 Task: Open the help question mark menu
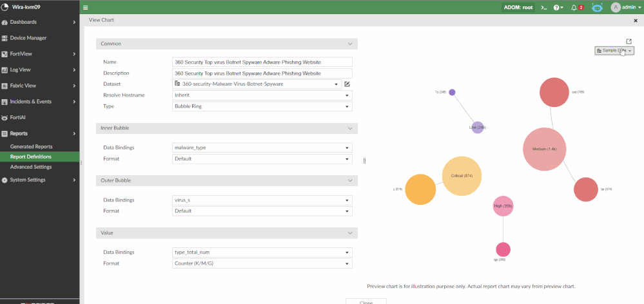pyautogui.click(x=558, y=8)
